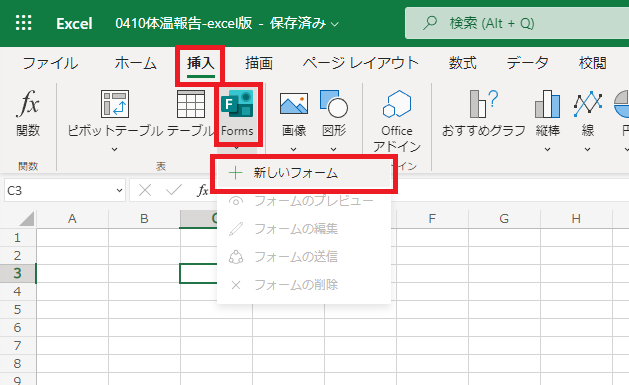Expand the 縦棒 chart dropdown arrow

(x=548, y=149)
